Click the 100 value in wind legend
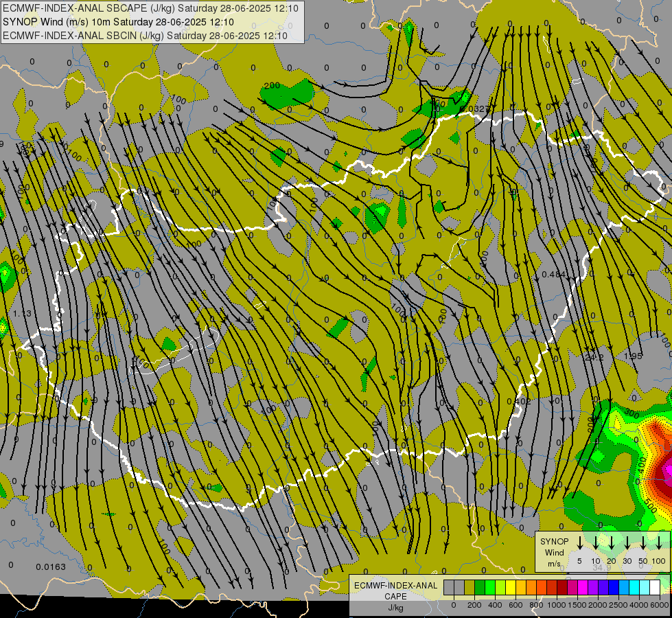 point(659,561)
